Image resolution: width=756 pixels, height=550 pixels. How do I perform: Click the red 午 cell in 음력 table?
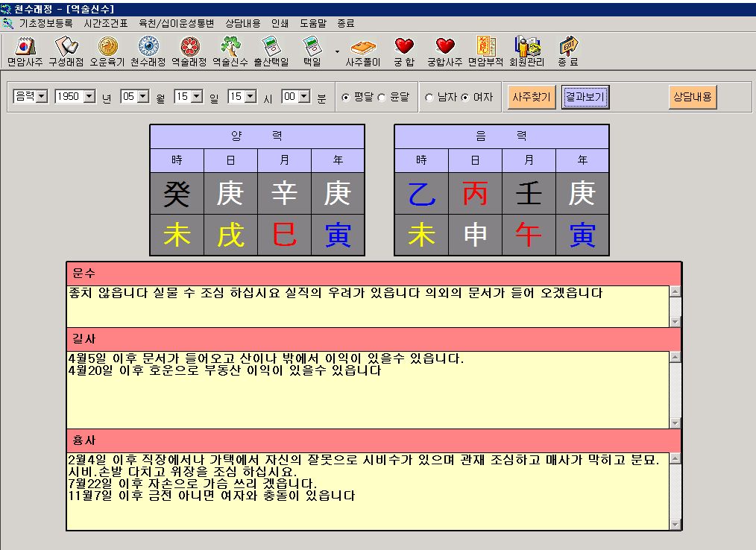coord(529,235)
